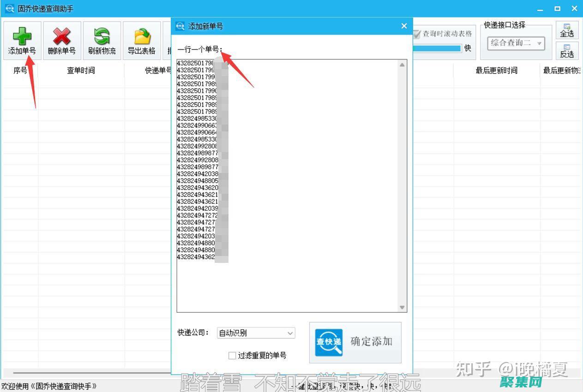Maximize the main application window
Image resolution: width=583 pixels, height=392 pixels.
pyautogui.click(x=558, y=8)
